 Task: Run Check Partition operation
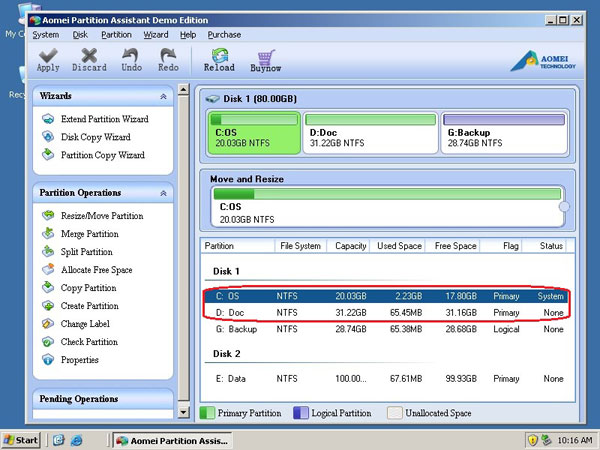89,342
